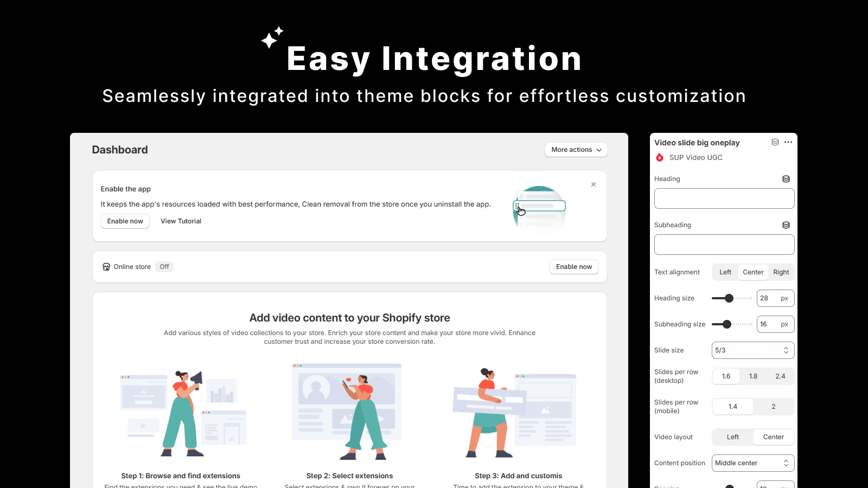Expand the More actions dropdown
Screen dimensions: 868x488
(x=576, y=150)
